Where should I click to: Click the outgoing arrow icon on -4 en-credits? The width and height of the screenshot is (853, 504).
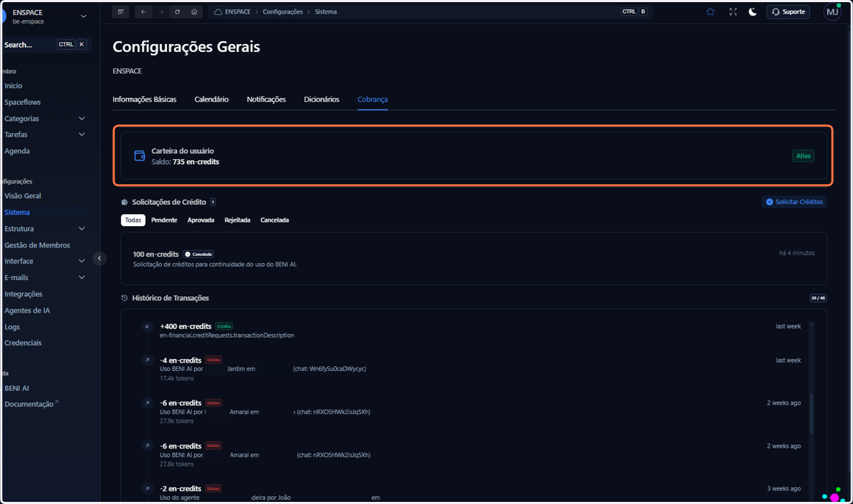point(147,360)
